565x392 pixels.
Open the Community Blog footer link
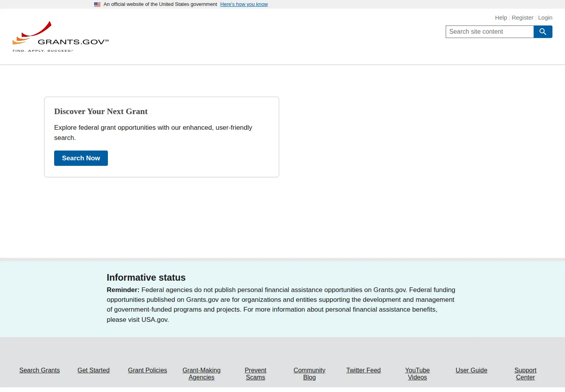309,374
